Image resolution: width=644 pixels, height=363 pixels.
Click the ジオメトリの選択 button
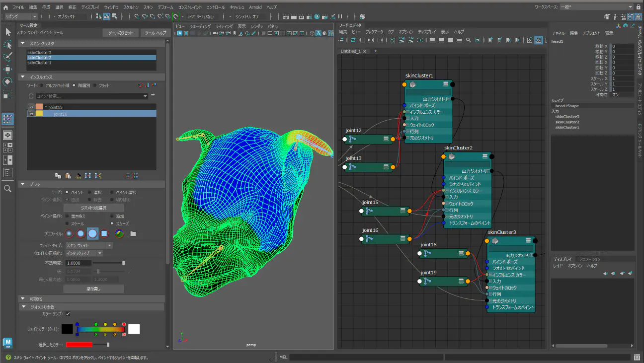tap(93, 208)
